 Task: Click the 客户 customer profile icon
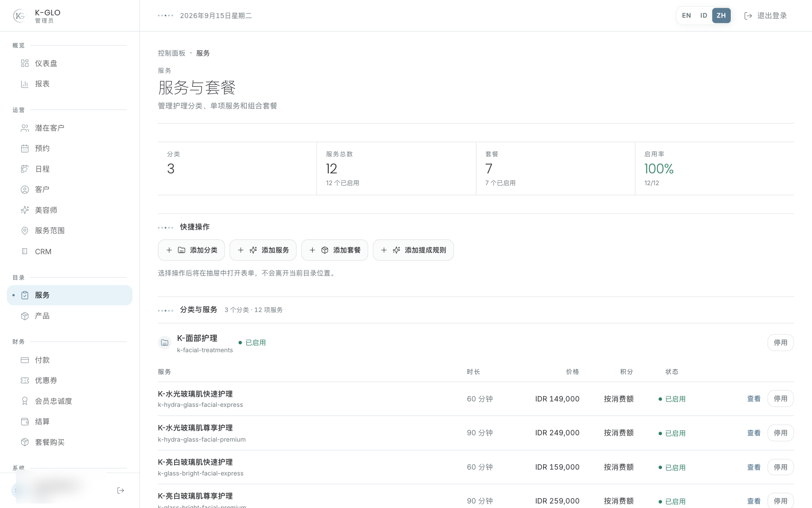pyautogui.click(x=25, y=190)
